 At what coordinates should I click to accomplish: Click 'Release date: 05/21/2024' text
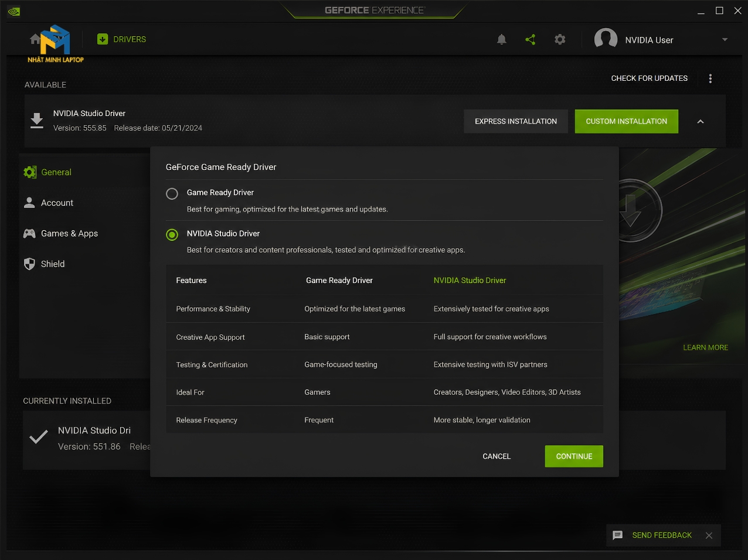coord(158,128)
